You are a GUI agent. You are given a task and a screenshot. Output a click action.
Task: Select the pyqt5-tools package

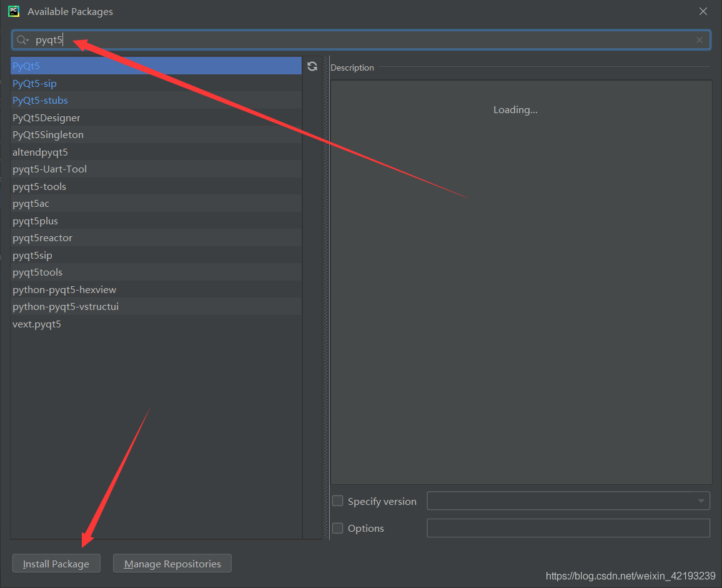click(156, 187)
